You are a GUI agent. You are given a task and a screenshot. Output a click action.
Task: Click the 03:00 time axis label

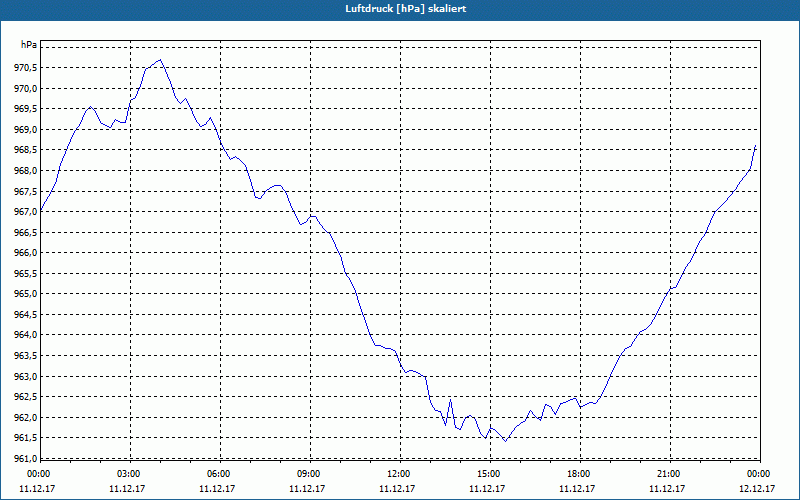[127, 474]
